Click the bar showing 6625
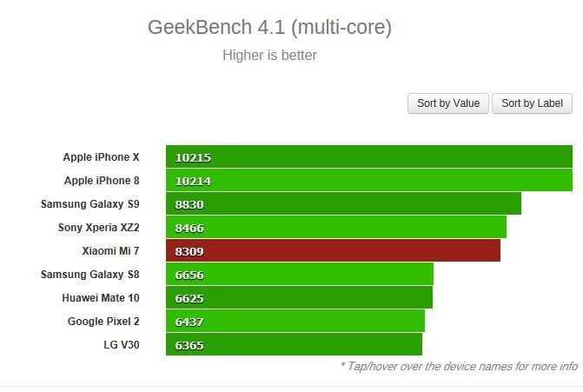Image resolution: width=583 pixels, height=392 pixels. pyautogui.click(x=299, y=297)
